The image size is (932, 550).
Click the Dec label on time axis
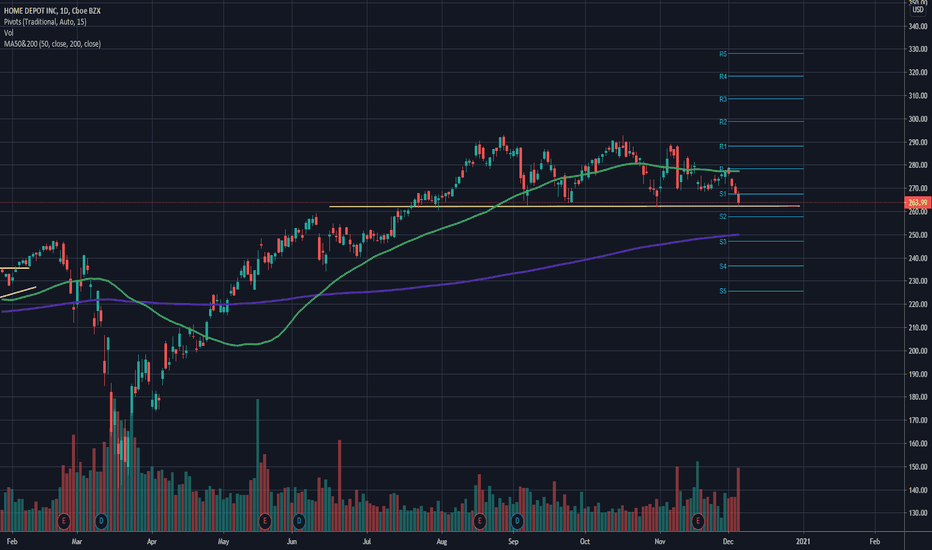(x=728, y=542)
